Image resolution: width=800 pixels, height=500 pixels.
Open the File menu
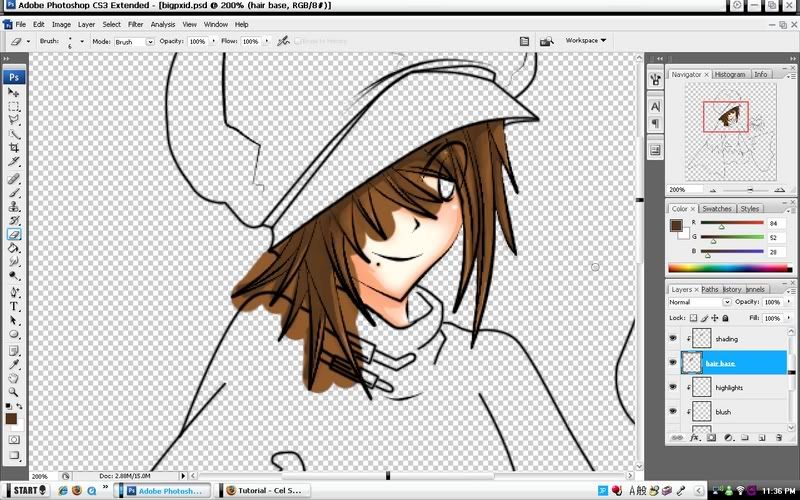(20, 24)
